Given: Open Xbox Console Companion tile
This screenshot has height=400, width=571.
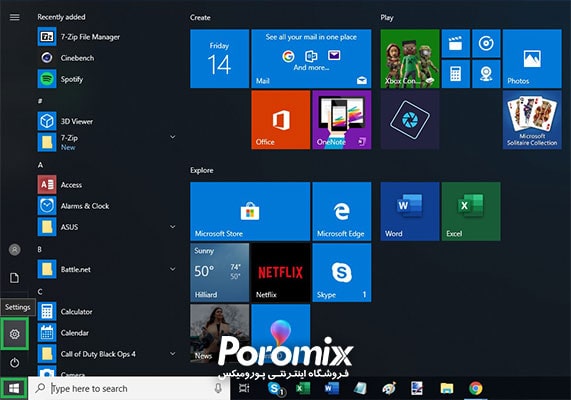Looking at the screenshot, I should click(x=410, y=59).
